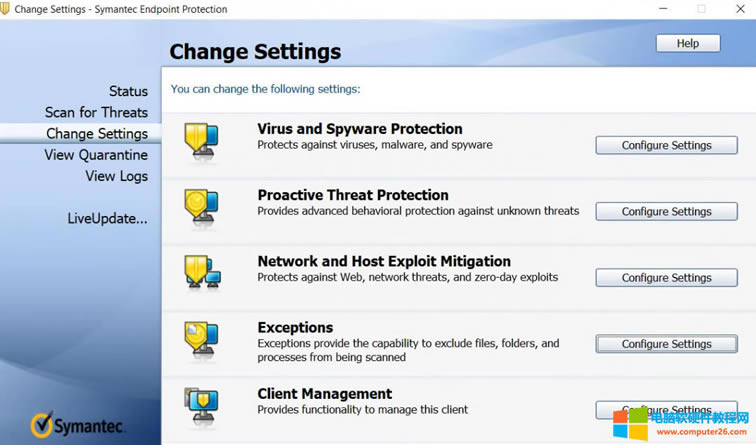
Task: Configure Settings for Network and Host Exploit Mitigation
Action: [x=666, y=277]
